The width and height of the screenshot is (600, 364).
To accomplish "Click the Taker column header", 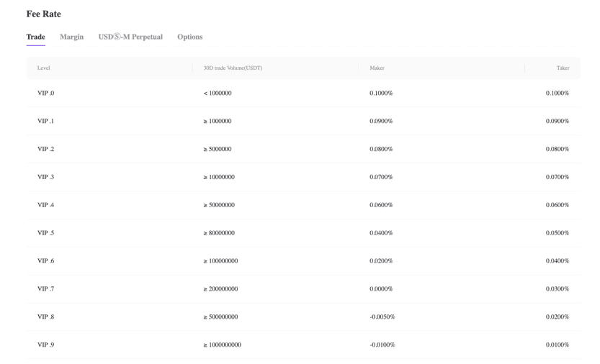I will [x=563, y=68].
